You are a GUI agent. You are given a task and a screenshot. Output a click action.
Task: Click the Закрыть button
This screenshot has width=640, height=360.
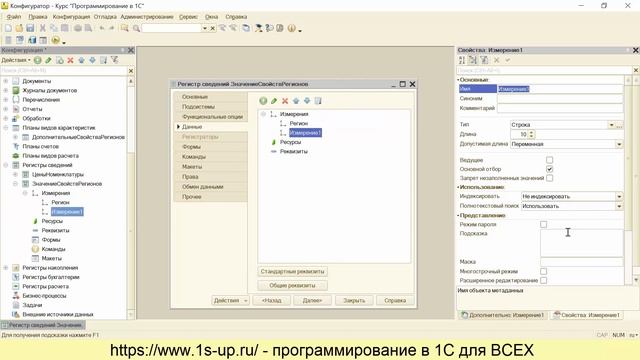pyautogui.click(x=354, y=300)
